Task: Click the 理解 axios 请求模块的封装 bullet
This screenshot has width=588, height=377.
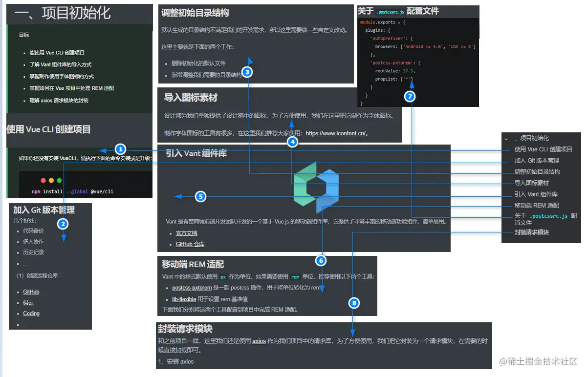Action: click(x=59, y=101)
